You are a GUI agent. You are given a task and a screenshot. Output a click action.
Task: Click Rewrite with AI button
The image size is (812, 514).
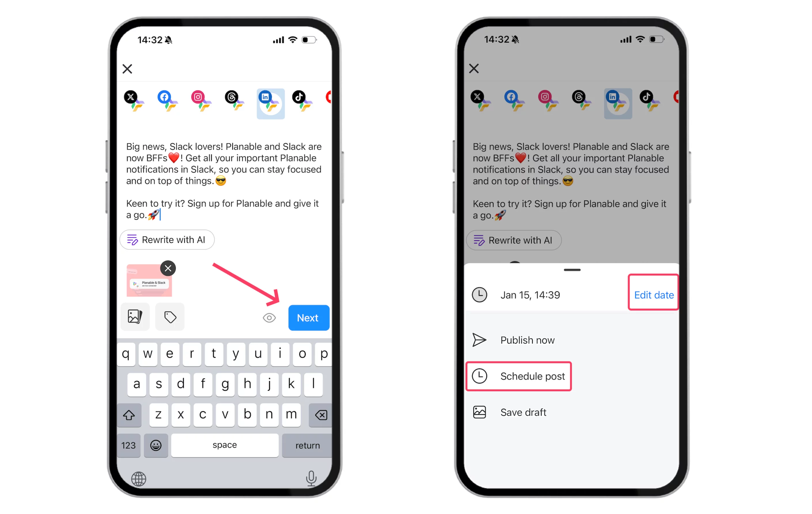[x=166, y=240]
